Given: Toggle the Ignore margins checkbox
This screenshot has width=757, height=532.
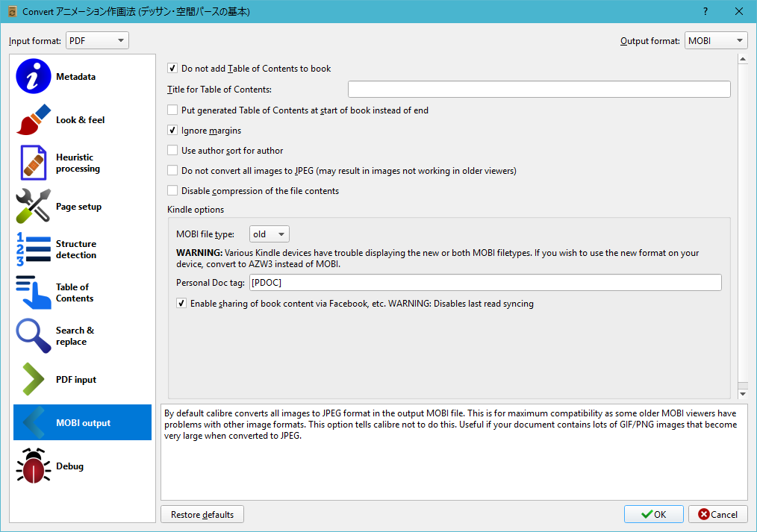Looking at the screenshot, I should (172, 131).
